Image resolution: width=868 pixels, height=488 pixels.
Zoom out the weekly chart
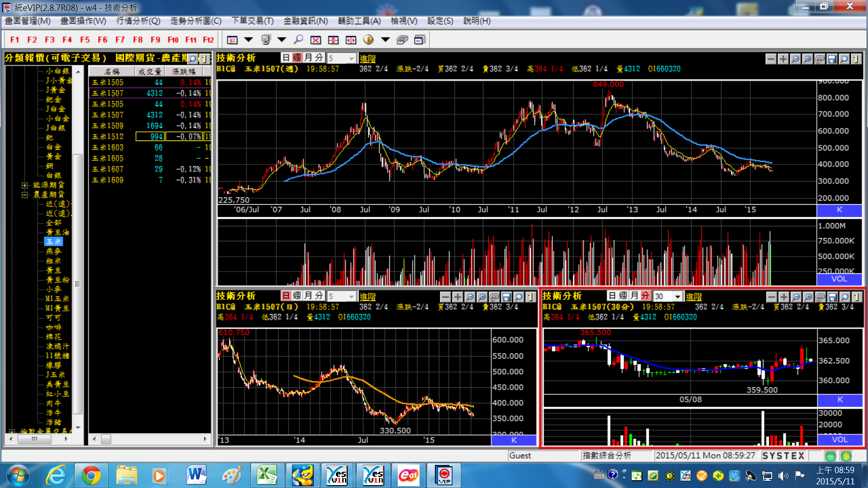(x=795, y=59)
